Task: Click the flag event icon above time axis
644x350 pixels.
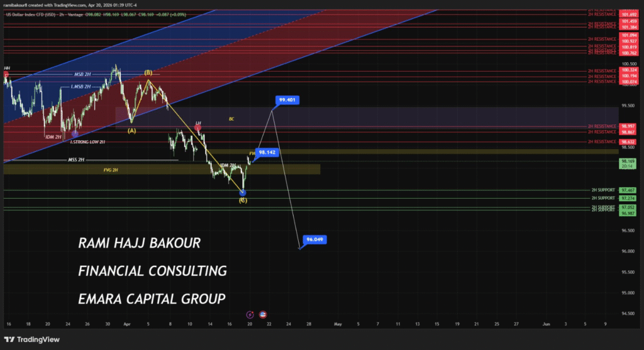Action: tap(262, 314)
